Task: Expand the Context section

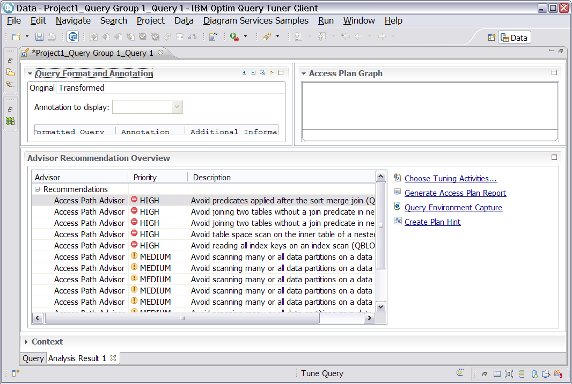Action: pyautogui.click(x=26, y=342)
